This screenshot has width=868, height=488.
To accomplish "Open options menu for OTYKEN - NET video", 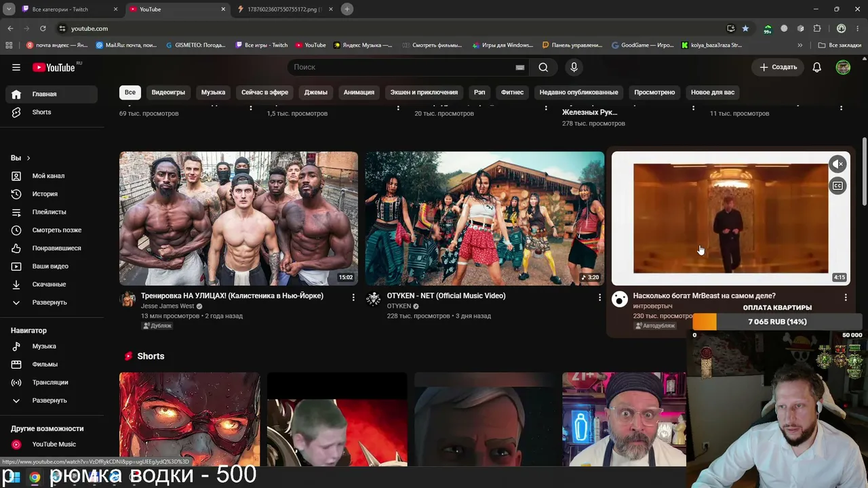I will point(599,297).
